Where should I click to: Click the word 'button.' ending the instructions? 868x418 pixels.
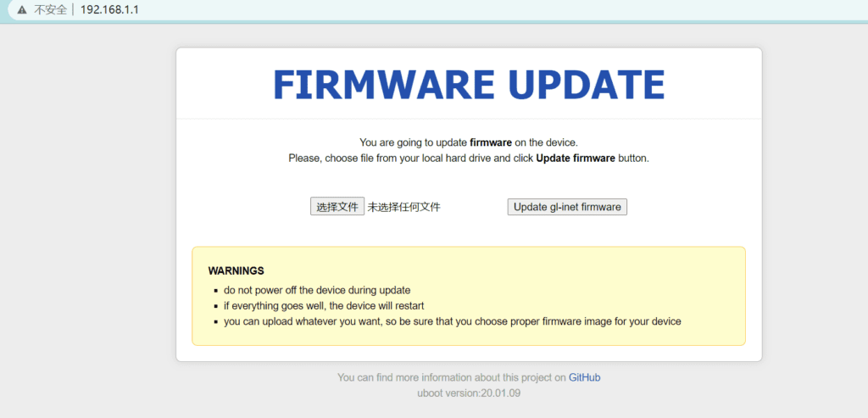pyautogui.click(x=633, y=158)
